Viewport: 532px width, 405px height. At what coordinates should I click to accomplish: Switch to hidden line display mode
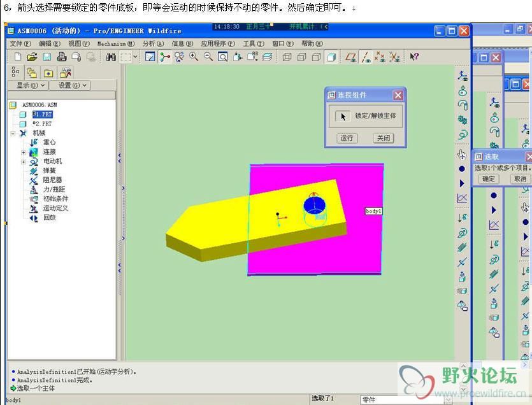[x=301, y=57]
